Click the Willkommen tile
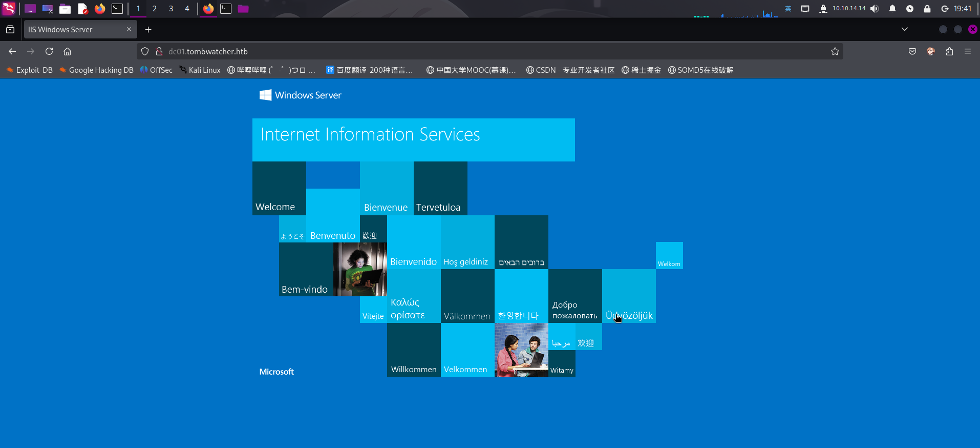Screen dimensions: 980x448 coord(414,350)
